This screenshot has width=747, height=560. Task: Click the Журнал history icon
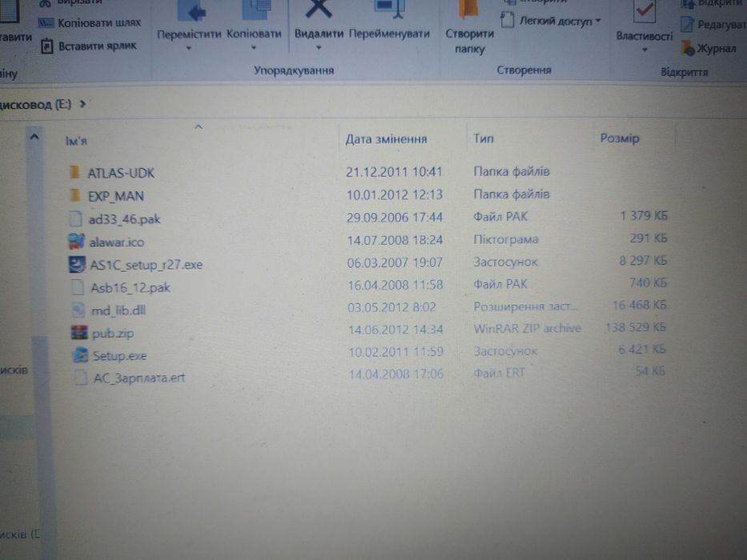pos(688,49)
